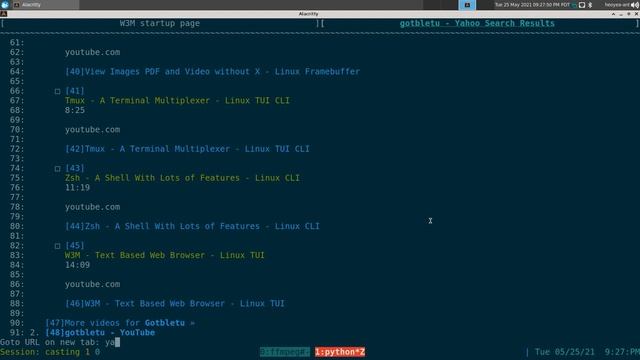Open the applications menu icon in the panel
The height and width of the screenshot is (360, 640).
5,4
